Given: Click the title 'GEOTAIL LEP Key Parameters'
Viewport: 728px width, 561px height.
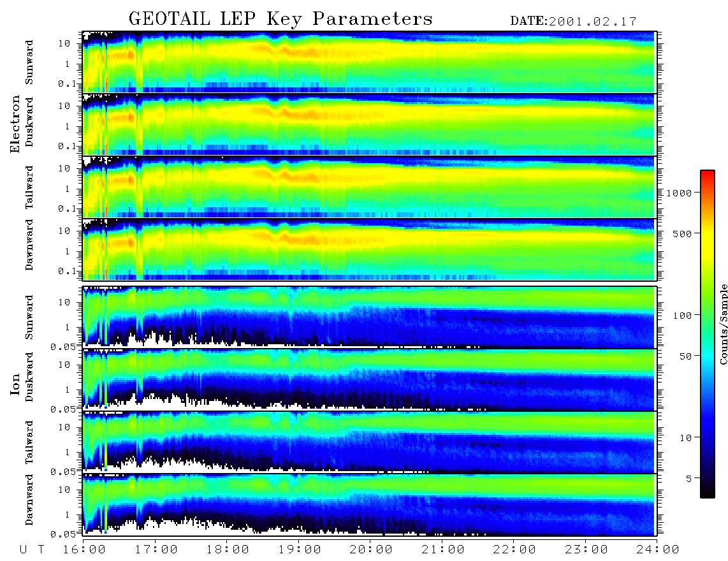Looking at the screenshot, I should pyautogui.click(x=280, y=19).
